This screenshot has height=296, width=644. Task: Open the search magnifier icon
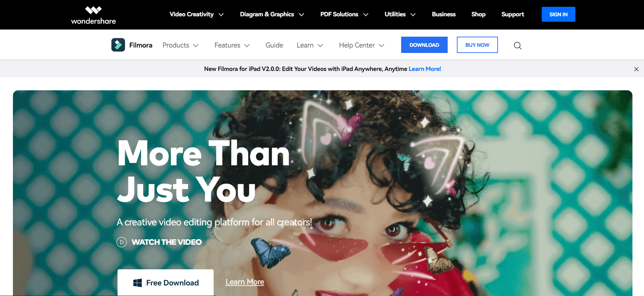(x=518, y=45)
